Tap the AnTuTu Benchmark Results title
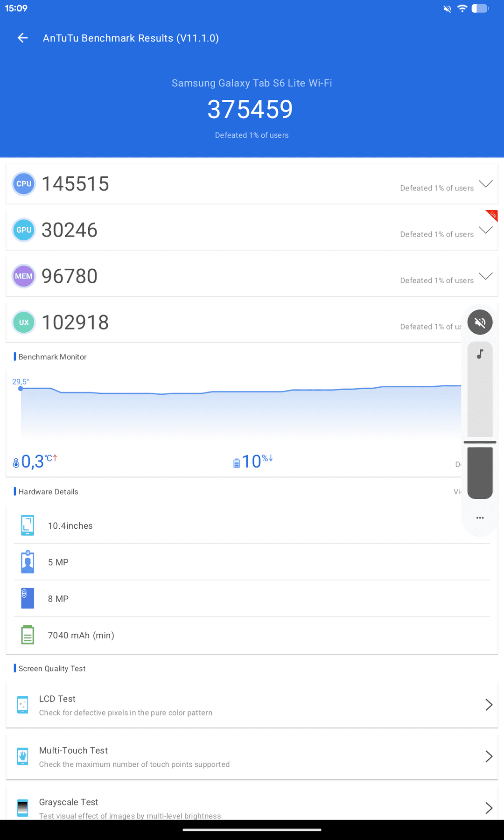The height and width of the screenshot is (840, 504). 131,38
